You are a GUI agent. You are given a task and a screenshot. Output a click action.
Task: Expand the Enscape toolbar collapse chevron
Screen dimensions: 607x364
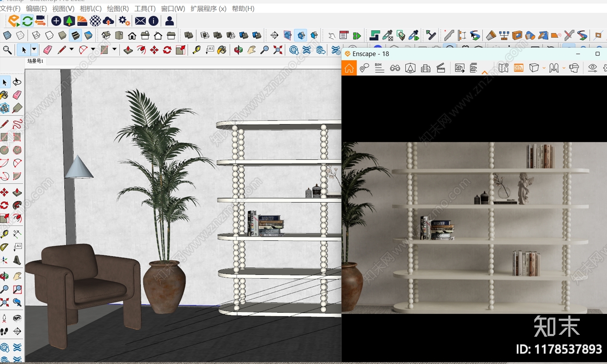click(x=485, y=72)
